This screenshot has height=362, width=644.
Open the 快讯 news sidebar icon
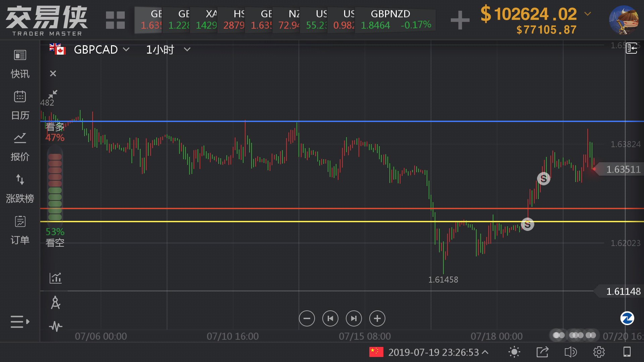[20, 63]
